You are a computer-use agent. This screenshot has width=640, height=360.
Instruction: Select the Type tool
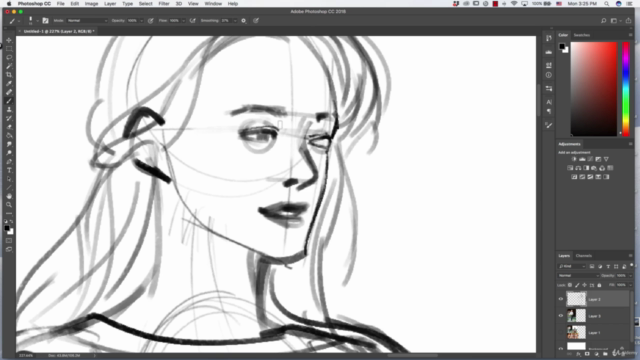point(9,170)
